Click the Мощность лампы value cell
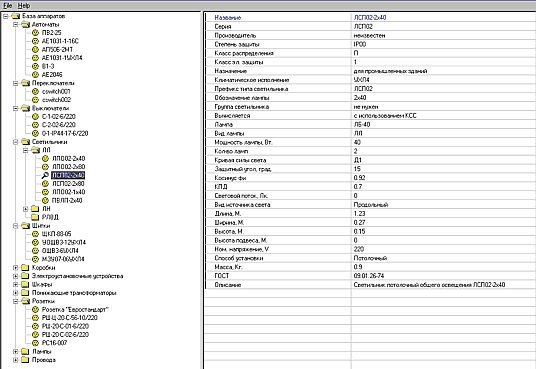 pyautogui.click(x=443, y=142)
